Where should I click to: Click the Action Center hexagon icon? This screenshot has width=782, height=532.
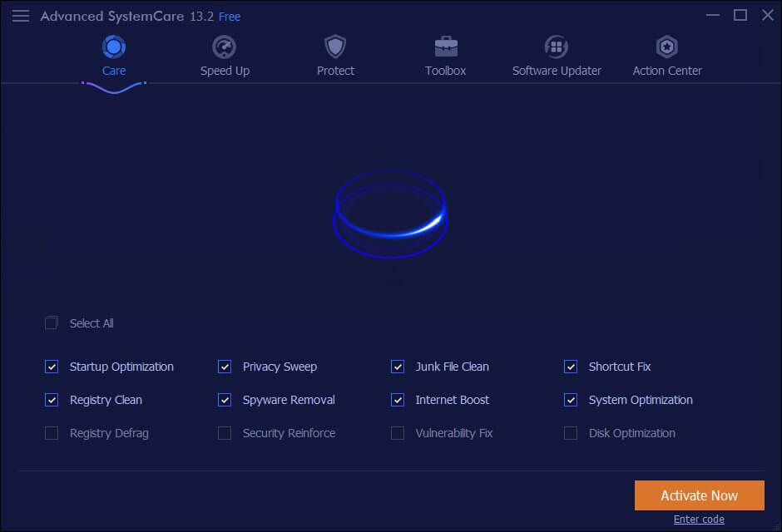pos(667,47)
